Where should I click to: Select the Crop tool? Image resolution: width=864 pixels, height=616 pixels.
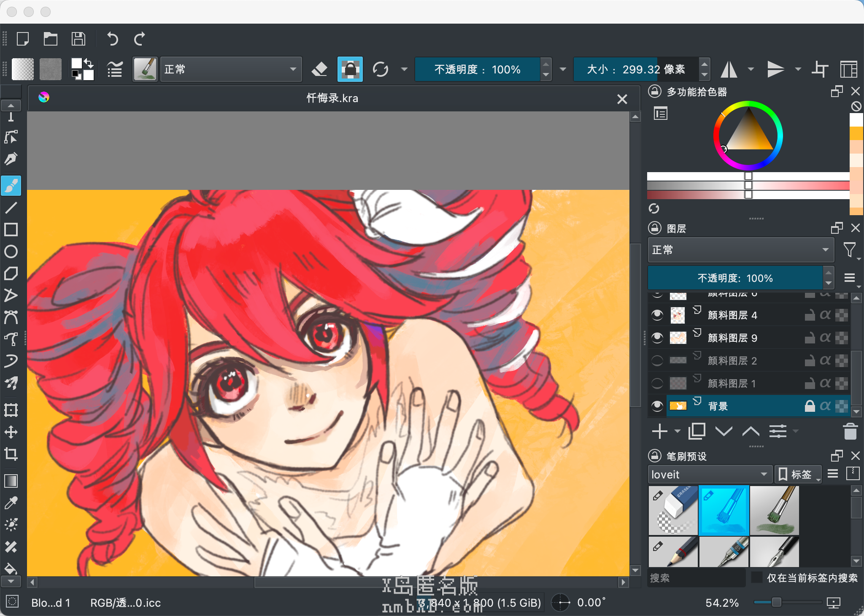click(11, 454)
